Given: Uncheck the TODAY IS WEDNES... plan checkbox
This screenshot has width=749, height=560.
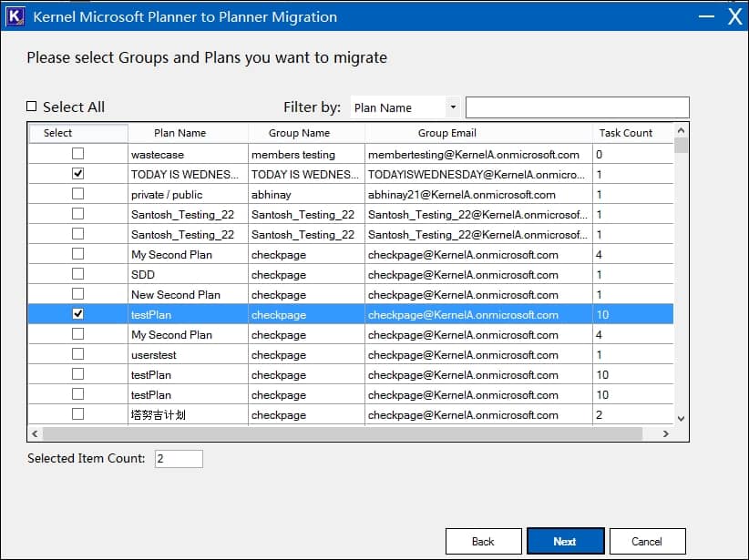Looking at the screenshot, I should (x=77, y=174).
